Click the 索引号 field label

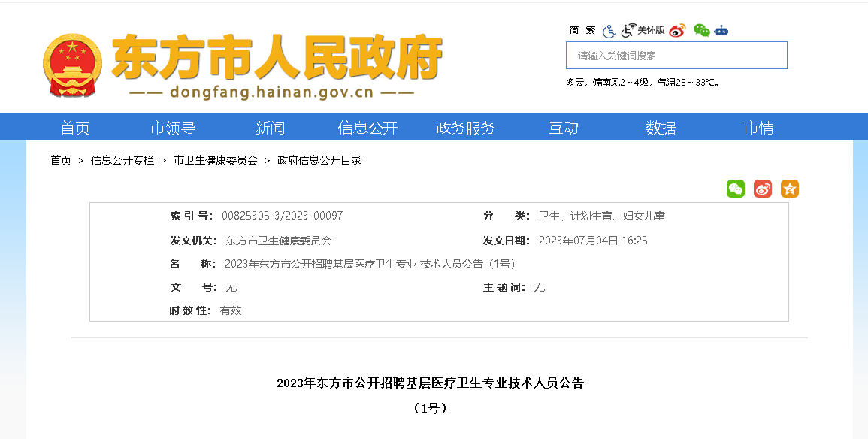[192, 216]
